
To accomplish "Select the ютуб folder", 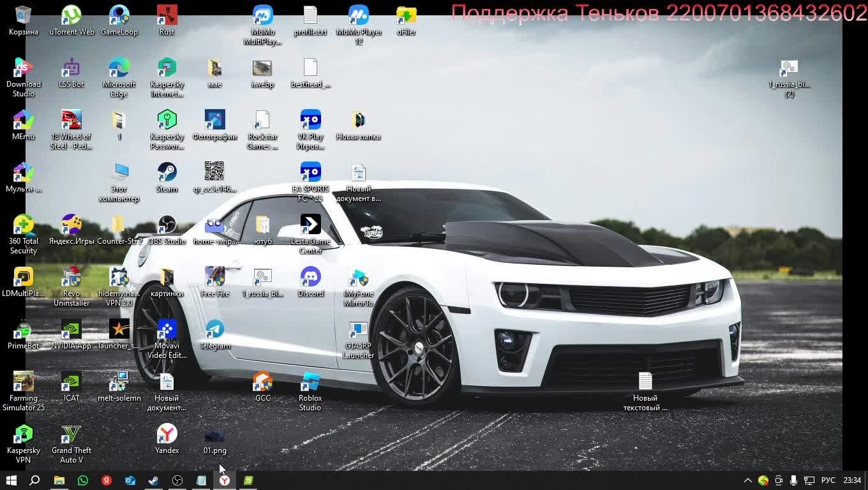I will click(262, 230).
